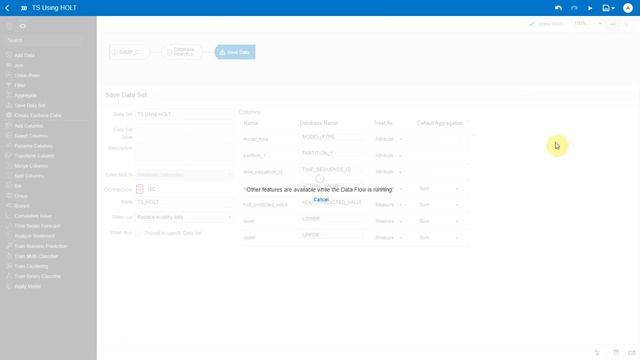Open Treat As dropdown for lower
640x360 pixels.
tap(389, 221)
